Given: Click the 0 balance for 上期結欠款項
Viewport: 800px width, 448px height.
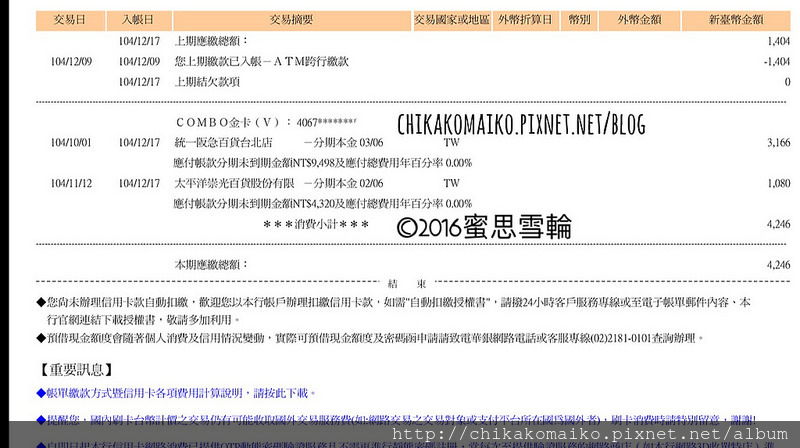Looking at the screenshot, I should point(787,82).
